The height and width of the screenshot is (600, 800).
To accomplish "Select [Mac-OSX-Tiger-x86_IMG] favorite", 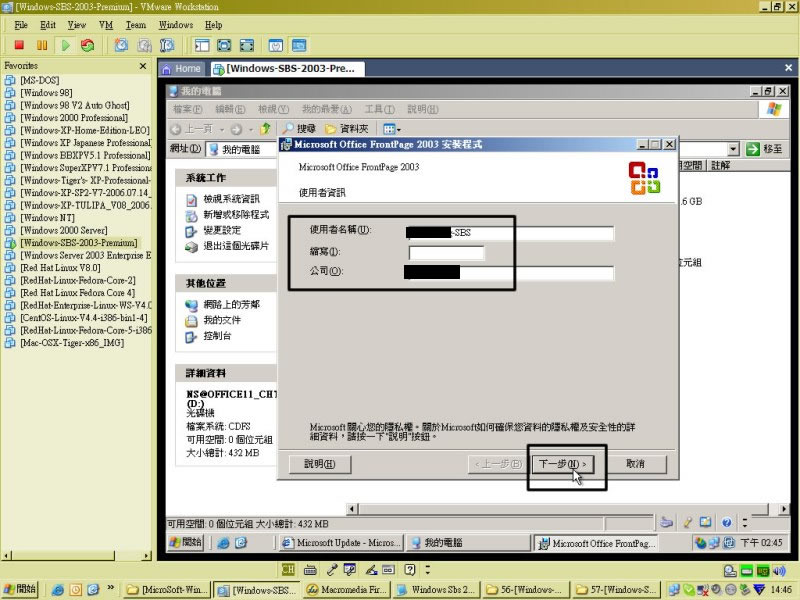I will 71,342.
